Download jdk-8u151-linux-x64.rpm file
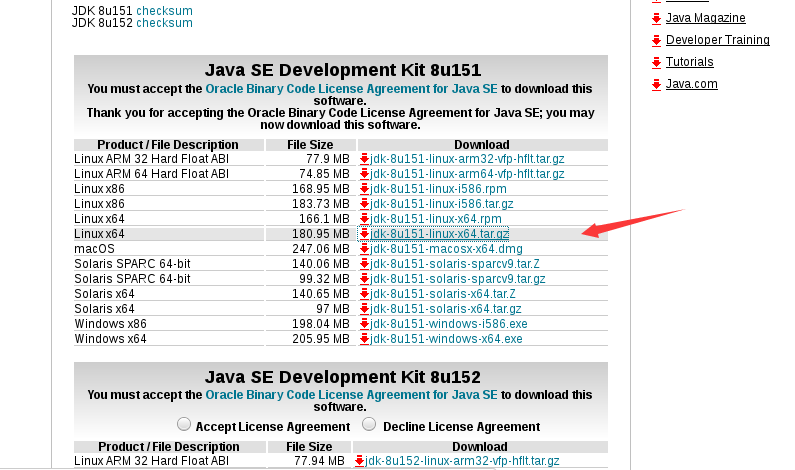795x470 pixels. tap(436, 219)
